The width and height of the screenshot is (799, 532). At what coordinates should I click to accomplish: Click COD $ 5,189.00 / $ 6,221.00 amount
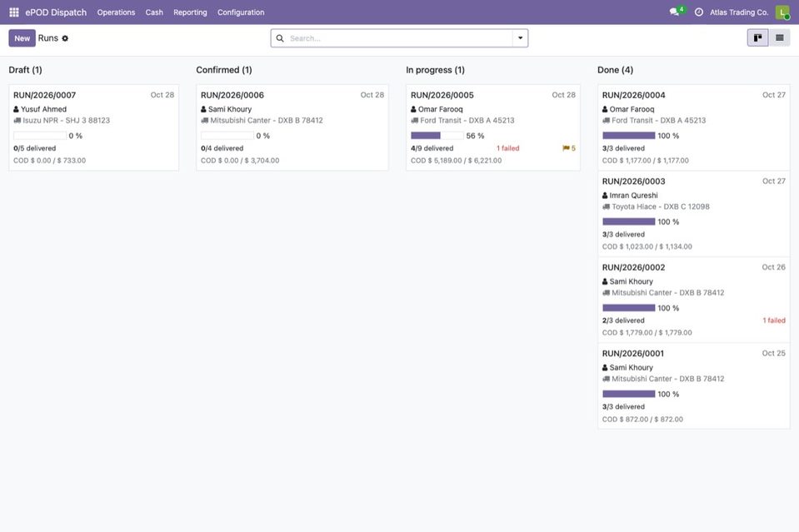[x=456, y=161]
